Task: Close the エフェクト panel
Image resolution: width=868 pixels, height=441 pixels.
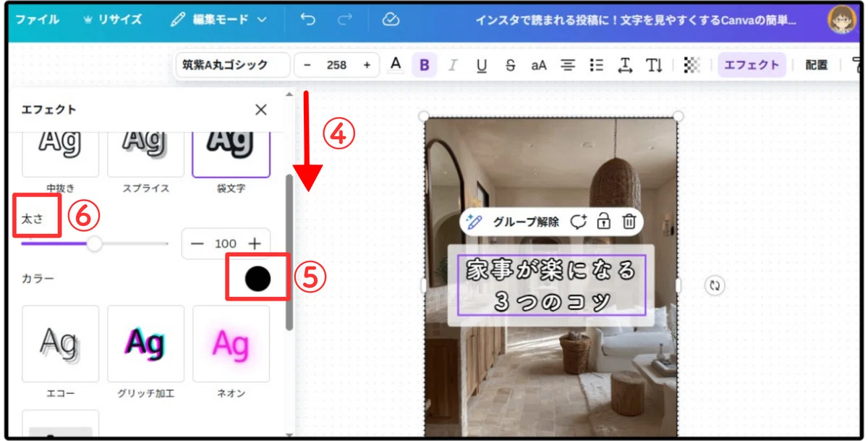Action: click(261, 109)
